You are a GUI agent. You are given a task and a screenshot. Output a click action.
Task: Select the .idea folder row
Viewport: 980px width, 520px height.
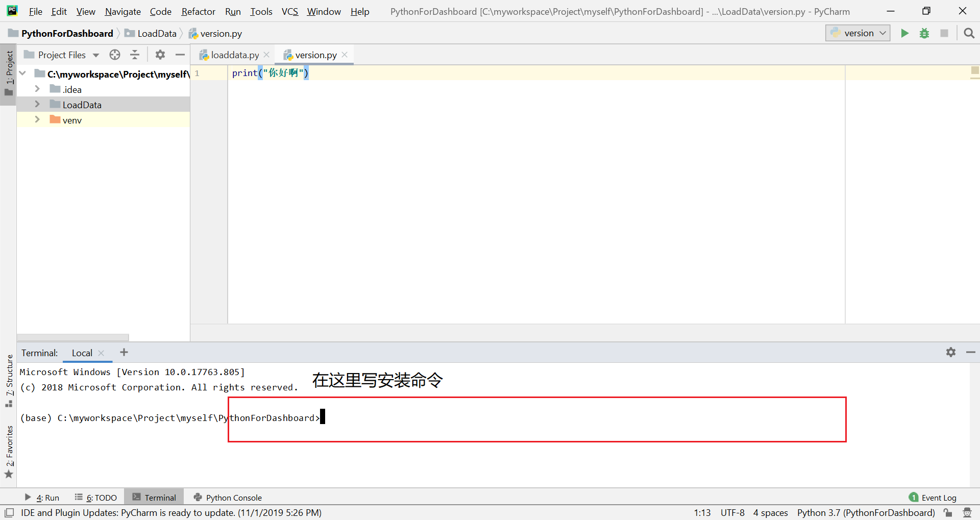click(103, 89)
